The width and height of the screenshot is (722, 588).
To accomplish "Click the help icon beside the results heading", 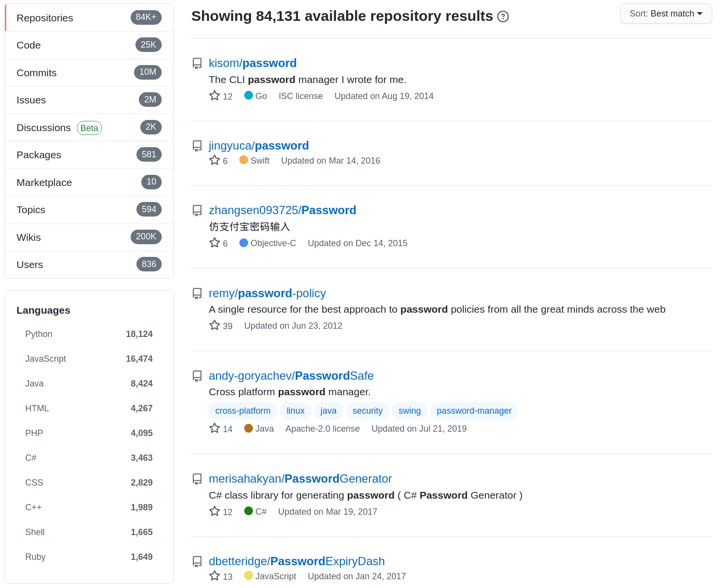I will coord(503,17).
